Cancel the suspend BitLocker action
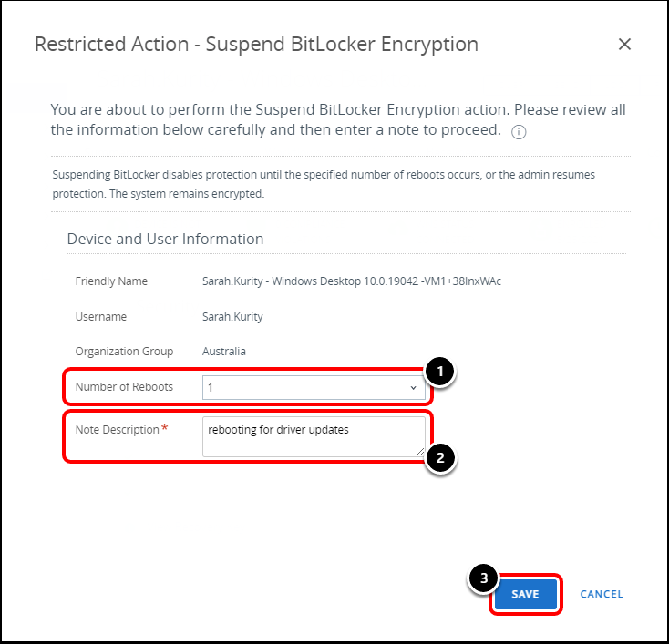 pyautogui.click(x=602, y=594)
